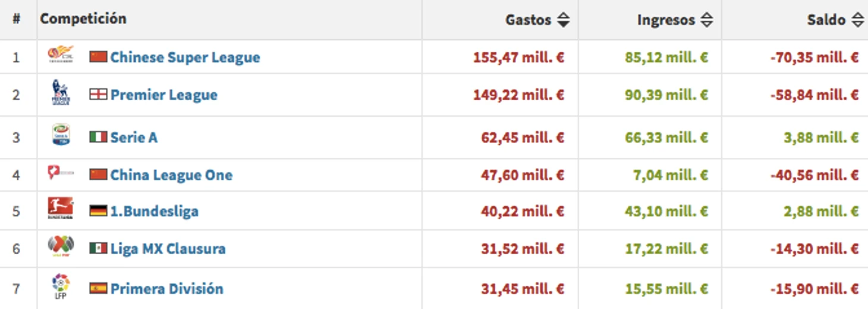This screenshot has width=868, height=309.
Task: Sort the table by Ingresos arrows
Action: pos(706,20)
